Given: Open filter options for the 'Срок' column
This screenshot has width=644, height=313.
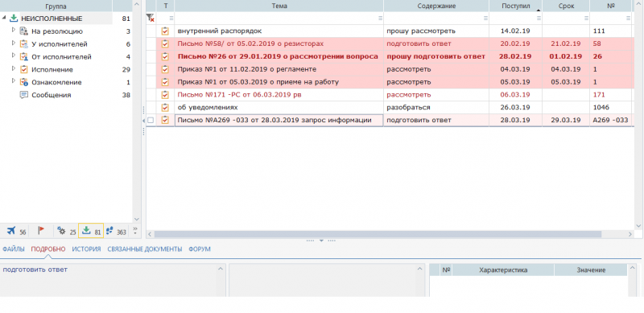Looking at the screenshot, I should (586, 18).
